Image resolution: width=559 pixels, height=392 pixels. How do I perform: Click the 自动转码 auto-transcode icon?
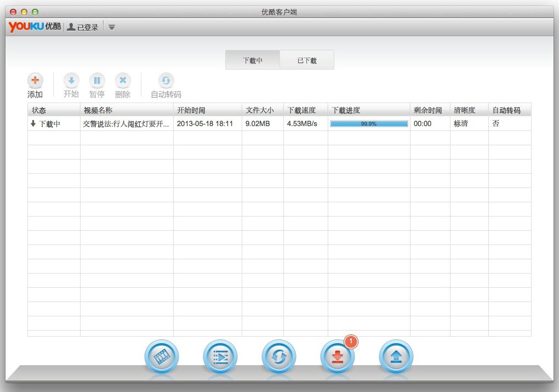(166, 81)
